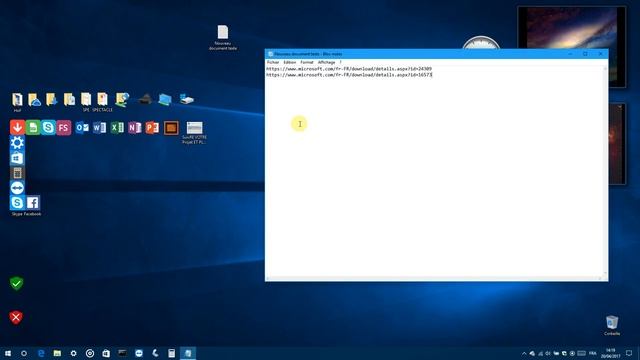The height and width of the screenshot is (360, 640).
Task: Select the Nouveau document texte desktop file
Action: point(223,38)
